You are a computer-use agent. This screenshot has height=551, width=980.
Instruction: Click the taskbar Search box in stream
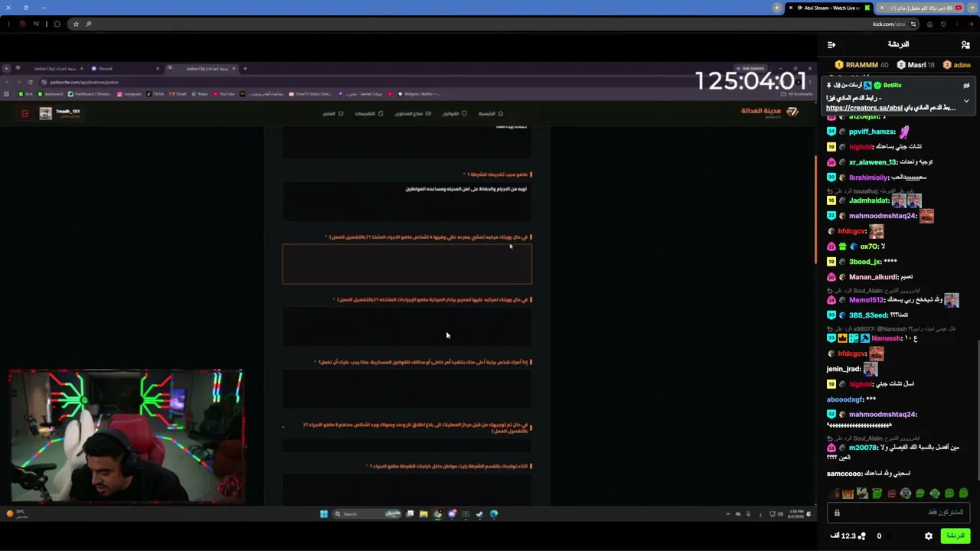tap(366, 514)
